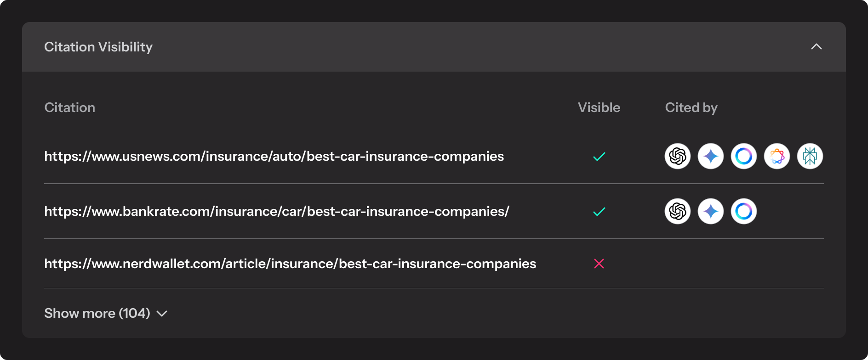Viewport: 868px width, 360px height.
Task: Click Meta AI ring icon in usnews.com row
Action: pos(744,156)
